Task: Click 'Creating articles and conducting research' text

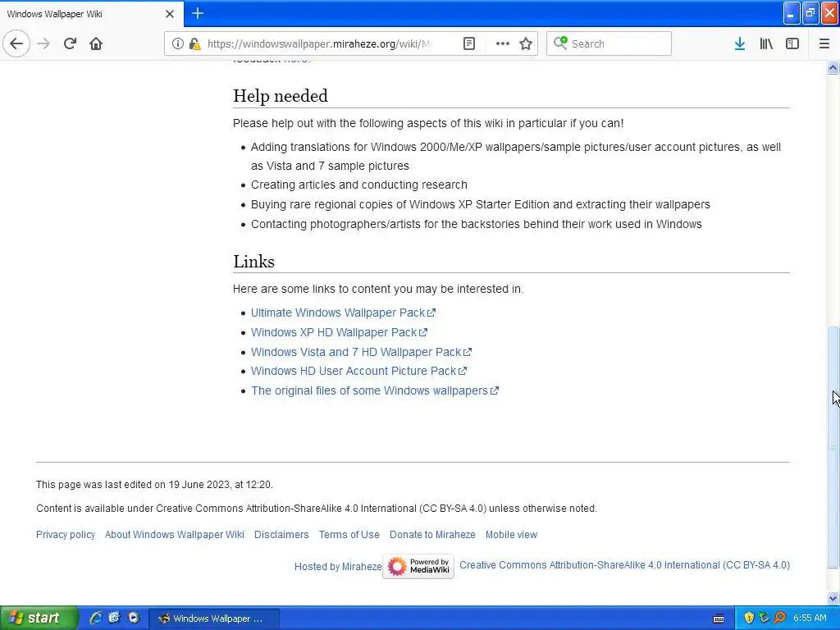Action: (x=359, y=185)
